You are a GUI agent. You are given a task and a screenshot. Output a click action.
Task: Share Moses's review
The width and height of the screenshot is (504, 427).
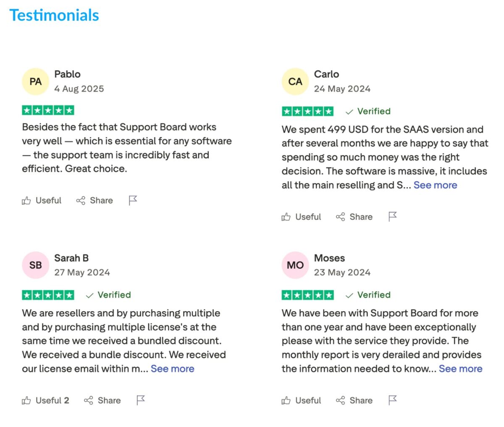click(x=354, y=401)
